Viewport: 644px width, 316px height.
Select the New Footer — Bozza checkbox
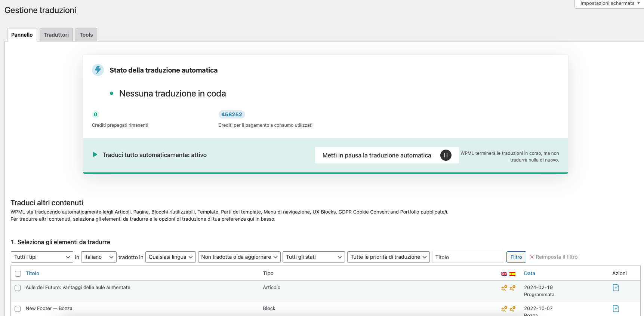(x=18, y=309)
